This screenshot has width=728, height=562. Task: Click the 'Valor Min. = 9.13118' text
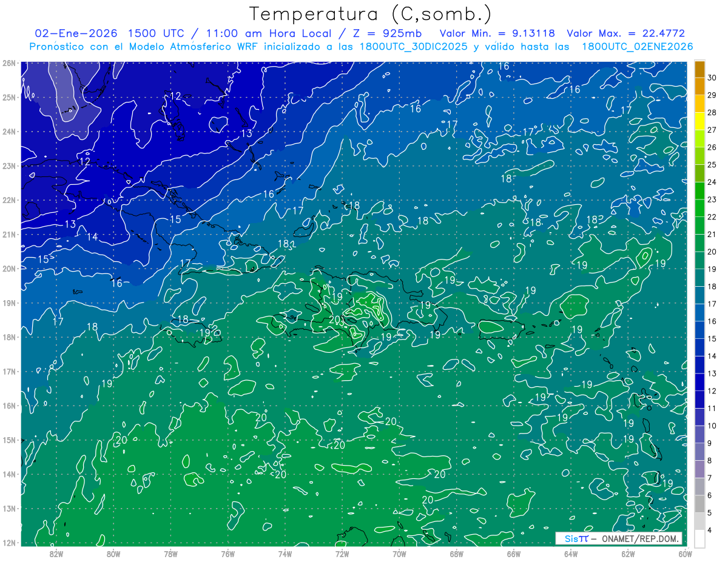(x=498, y=33)
